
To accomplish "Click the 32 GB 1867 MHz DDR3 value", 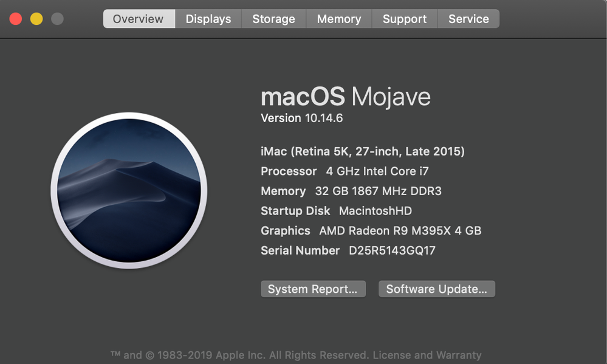I will tap(378, 191).
